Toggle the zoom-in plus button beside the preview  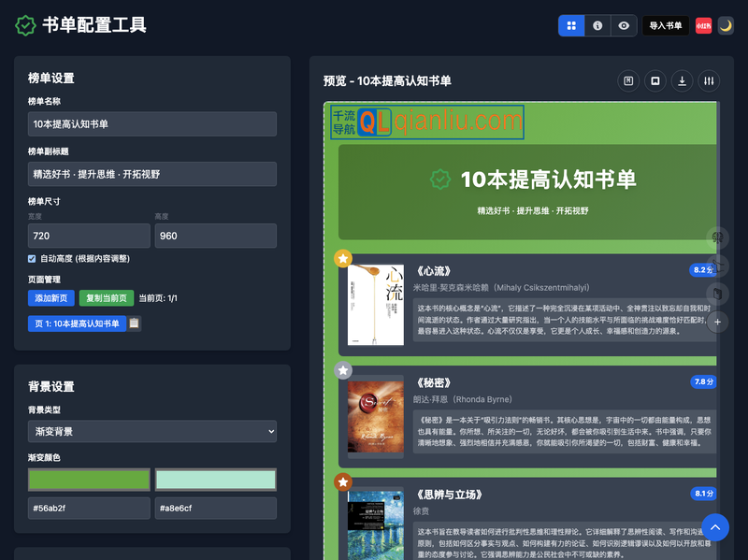tap(716, 323)
